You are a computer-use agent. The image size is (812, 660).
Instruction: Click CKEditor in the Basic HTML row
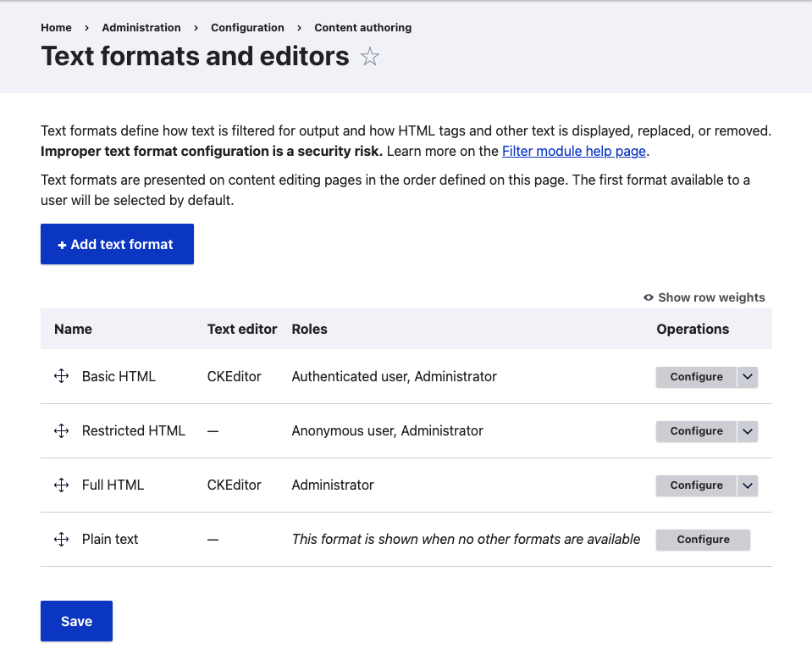tap(234, 377)
